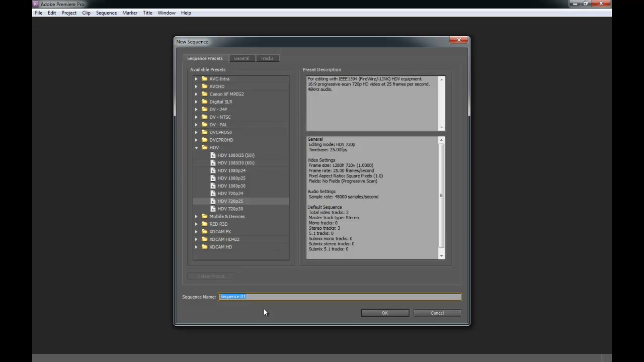Expand the Digital SLR preset folder

(x=197, y=102)
